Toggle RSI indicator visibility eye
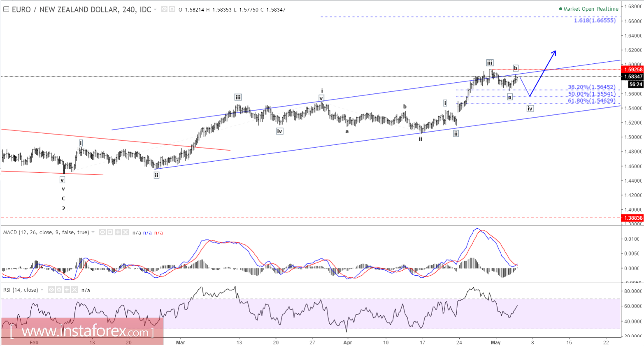644x346 pixels. tap(51, 290)
